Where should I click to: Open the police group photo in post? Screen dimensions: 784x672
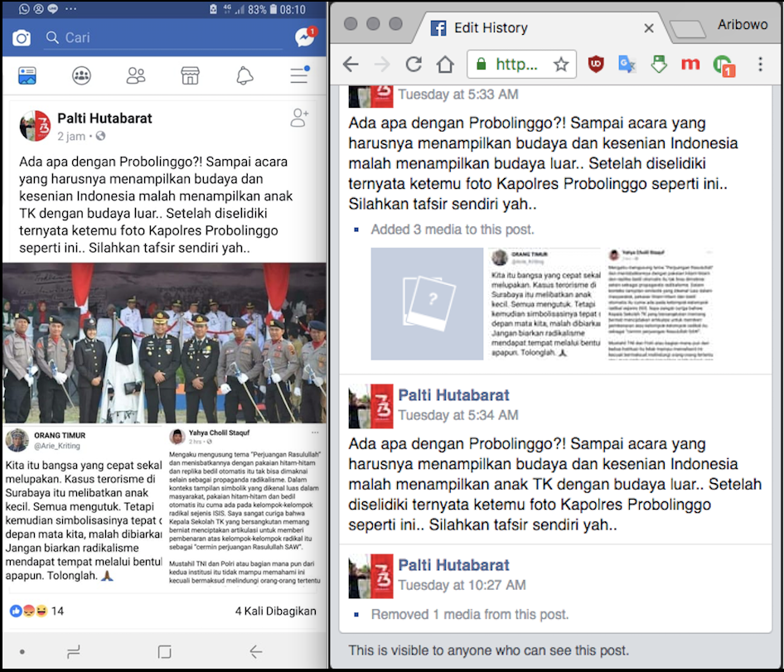click(164, 344)
